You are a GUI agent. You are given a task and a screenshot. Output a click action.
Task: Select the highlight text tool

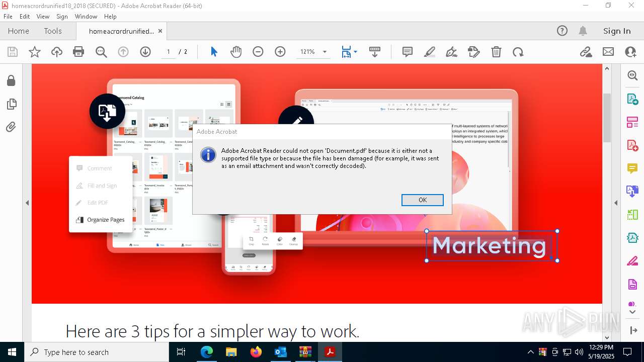tap(430, 52)
